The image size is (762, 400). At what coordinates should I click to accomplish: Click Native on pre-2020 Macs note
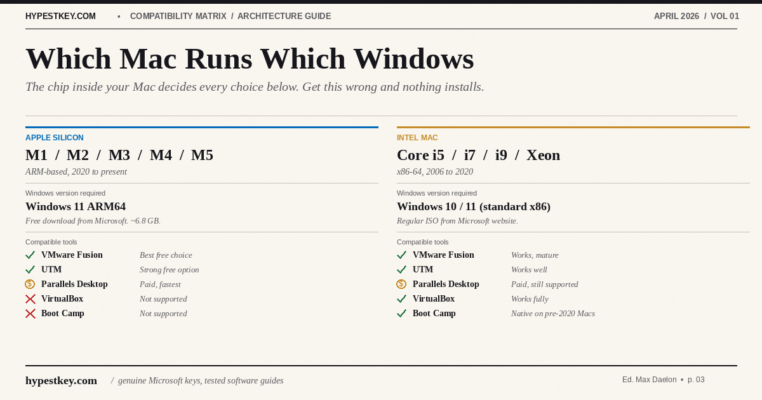(553, 313)
